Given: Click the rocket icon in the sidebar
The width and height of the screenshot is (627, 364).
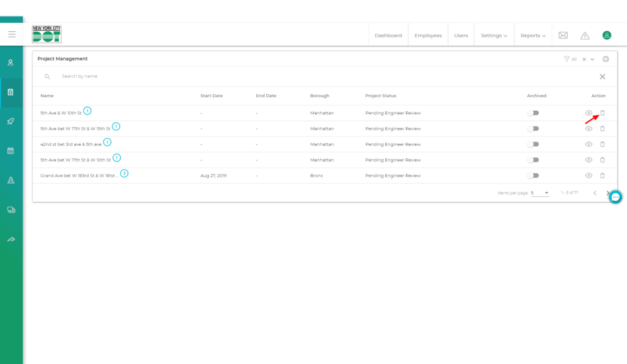Looking at the screenshot, I should coord(11,121).
